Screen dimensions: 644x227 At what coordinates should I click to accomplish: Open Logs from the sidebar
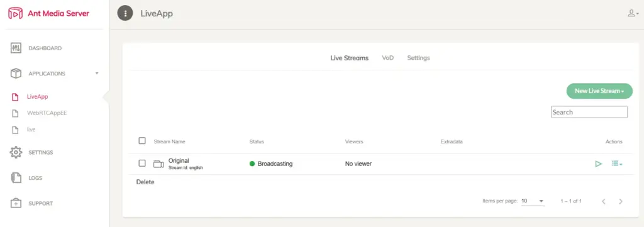(x=35, y=178)
